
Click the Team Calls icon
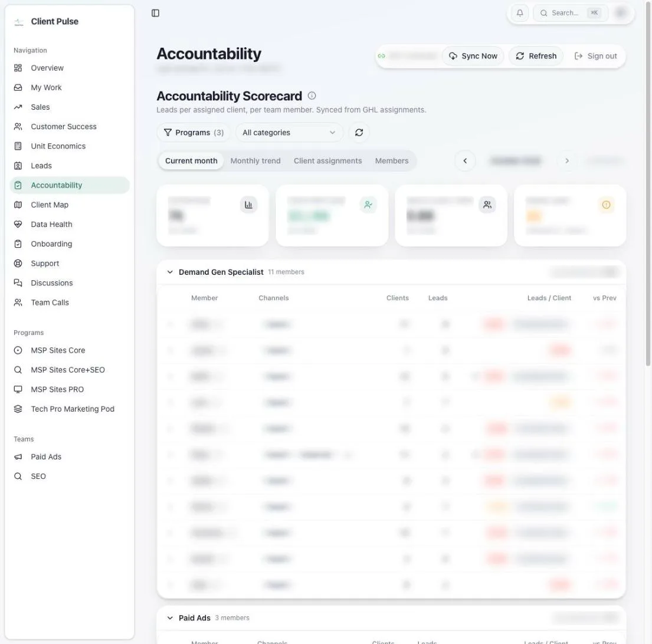tap(18, 303)
